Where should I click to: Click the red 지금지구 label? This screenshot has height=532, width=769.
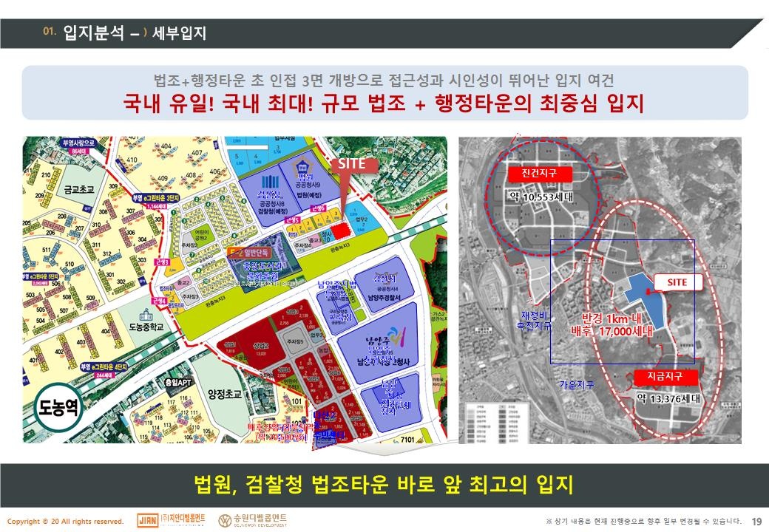(x=663, y=377)
